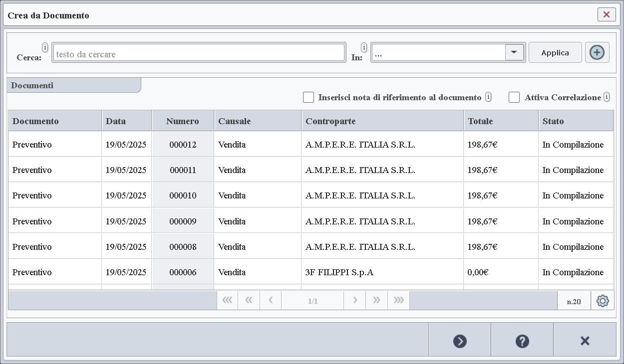The height and width of the screenshot is (364, 624).
Task: Click the Applica button
Action: coord(555,52)
